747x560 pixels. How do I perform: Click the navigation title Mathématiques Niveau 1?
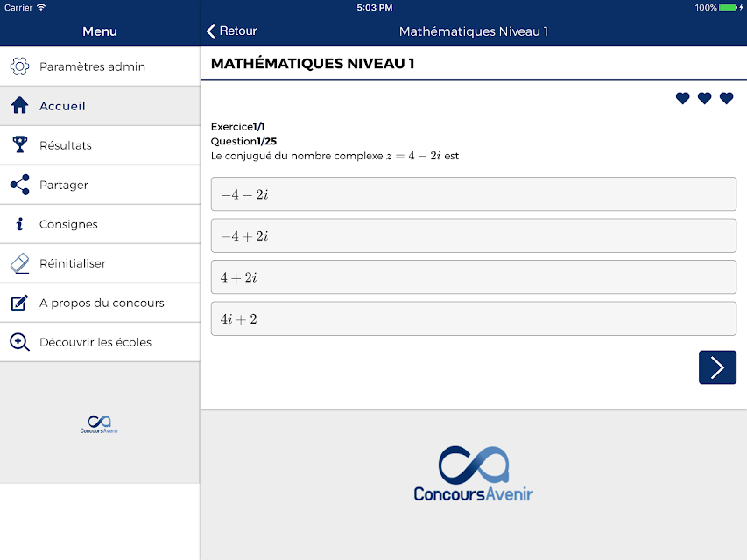click(x=474, y=31)
